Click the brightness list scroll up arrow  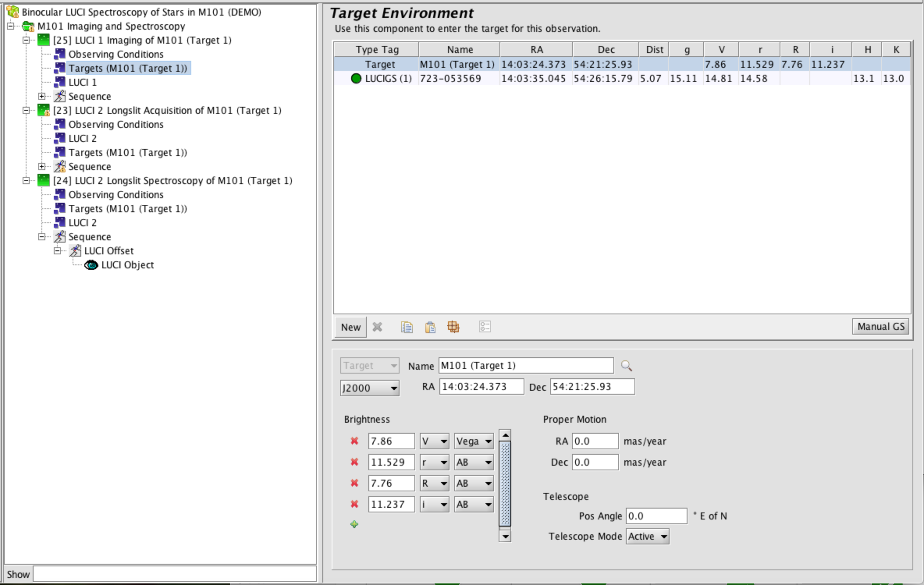(x=505, y=435)
